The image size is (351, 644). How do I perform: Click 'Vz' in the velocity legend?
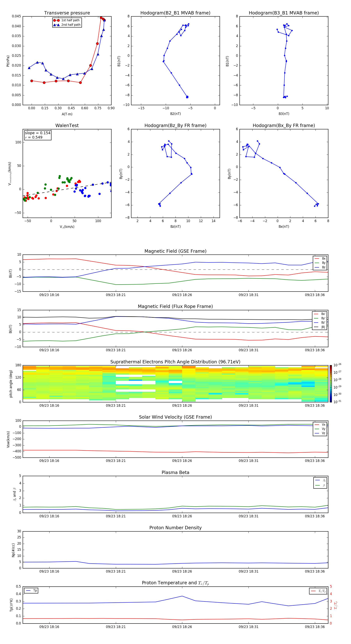click(324, 433)
